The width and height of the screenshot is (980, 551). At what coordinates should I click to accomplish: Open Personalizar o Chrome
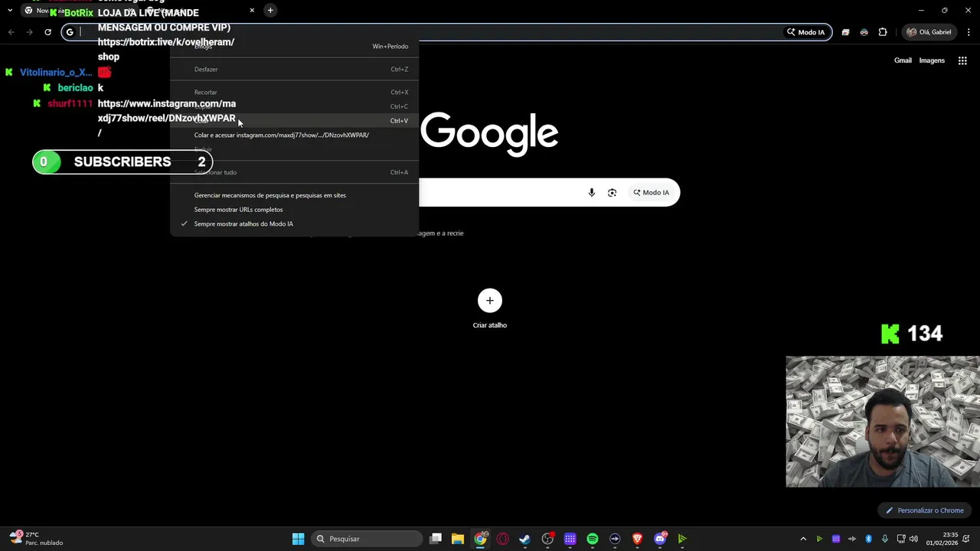coord(924,510)
